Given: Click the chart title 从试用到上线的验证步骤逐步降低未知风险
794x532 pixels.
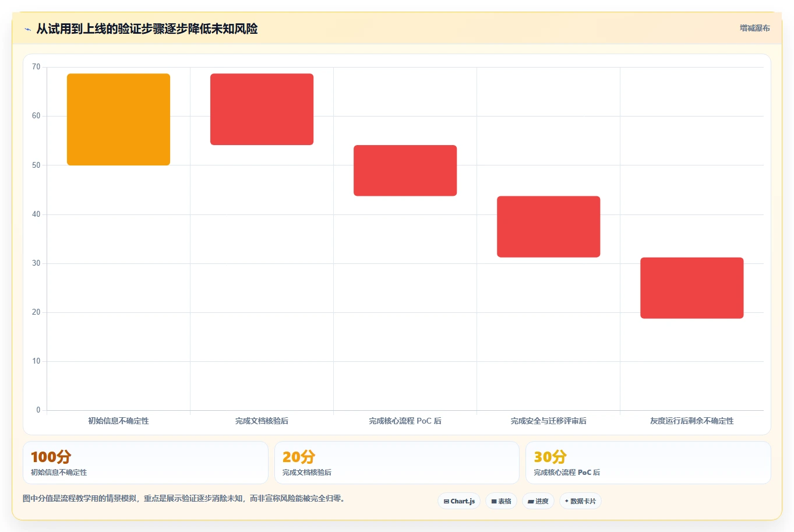Looking at the screenshot, I should (x=147, y=29).
